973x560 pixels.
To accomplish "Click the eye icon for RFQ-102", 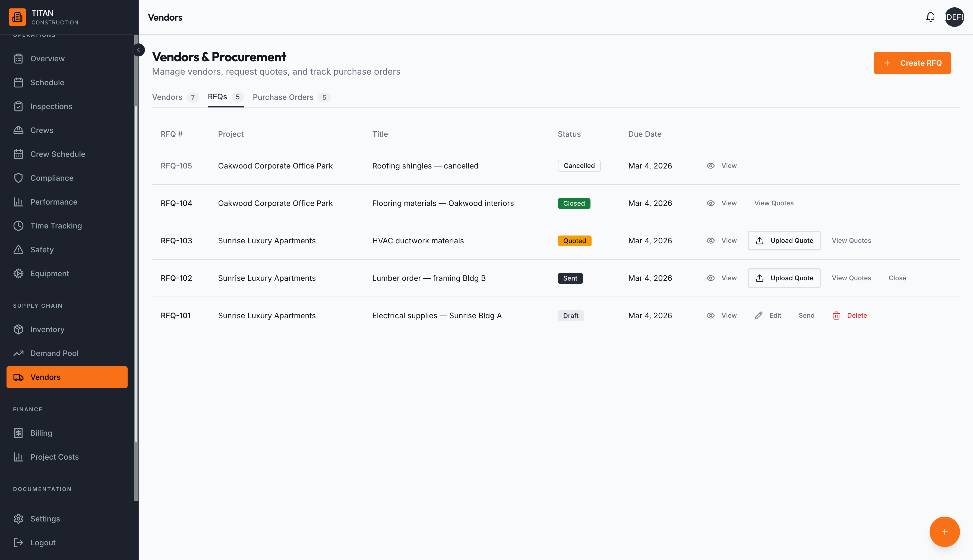I will (x=710, y=278).
